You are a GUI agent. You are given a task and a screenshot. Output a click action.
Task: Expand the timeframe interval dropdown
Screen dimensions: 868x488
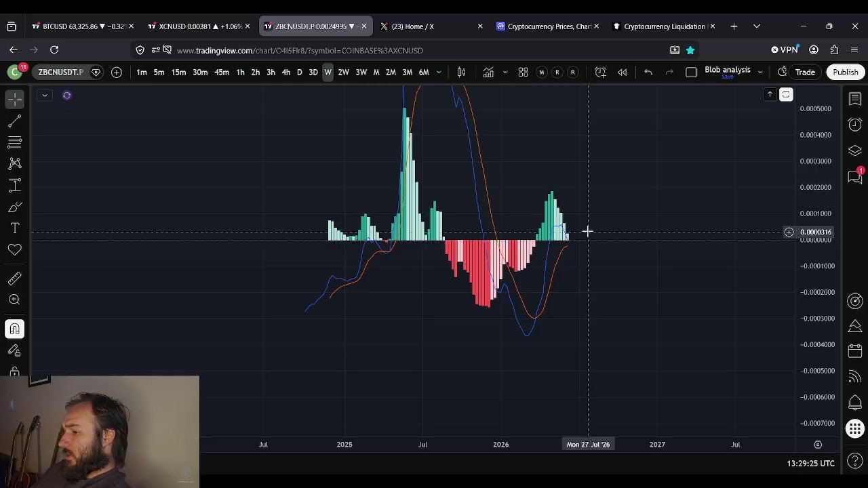(439, 72)
